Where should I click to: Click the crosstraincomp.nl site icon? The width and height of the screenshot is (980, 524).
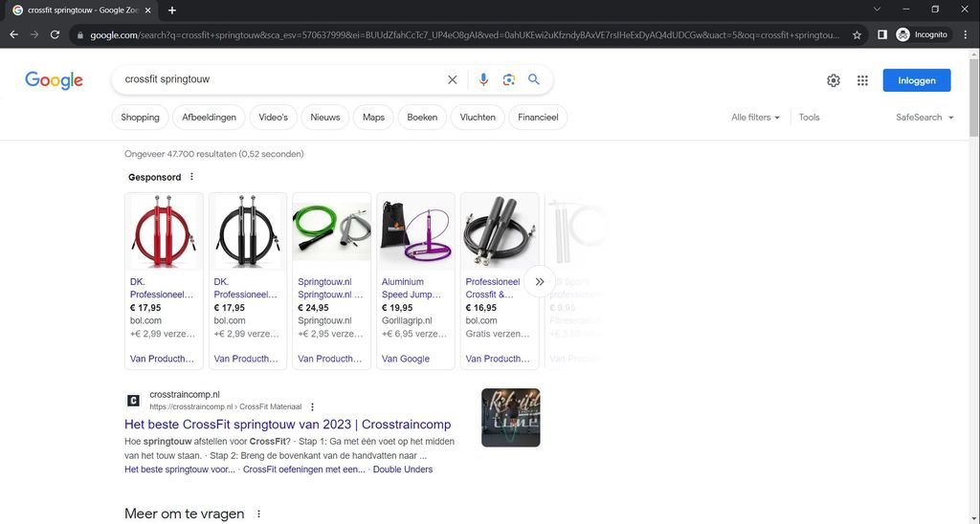click(133, 401)
